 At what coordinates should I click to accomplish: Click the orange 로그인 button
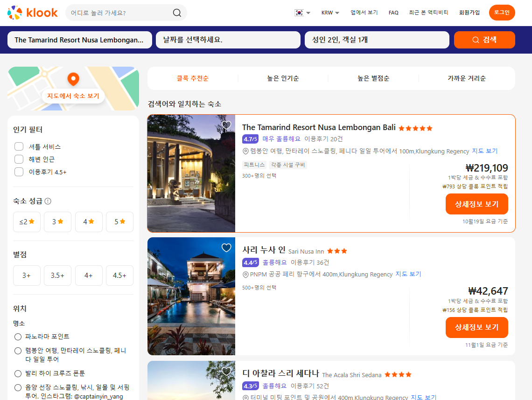tap(502, 13)
